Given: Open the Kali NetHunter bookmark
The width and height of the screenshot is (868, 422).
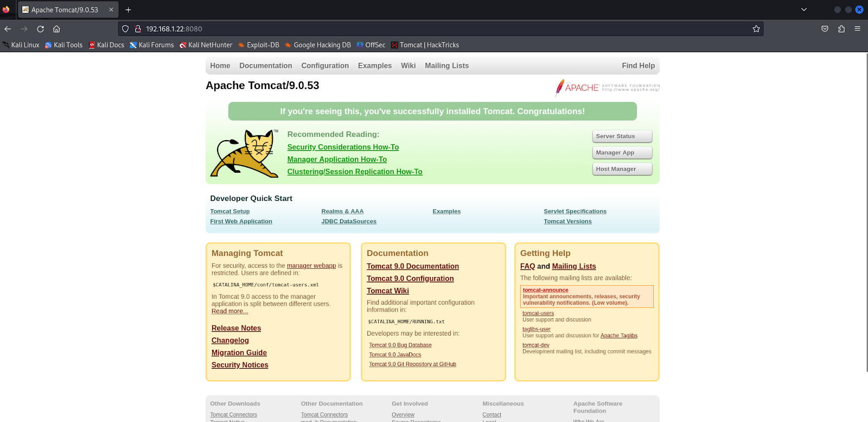Looking at the screenshot, I should pos(206,45).
